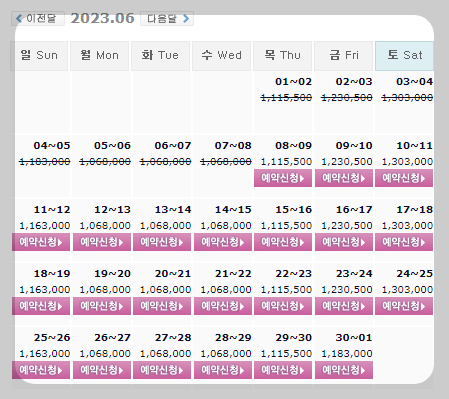Image resolution: width=449 pixels, height=399 pixels.
Task: Request reservation for 17~18
Action: [x=404, y=242]
